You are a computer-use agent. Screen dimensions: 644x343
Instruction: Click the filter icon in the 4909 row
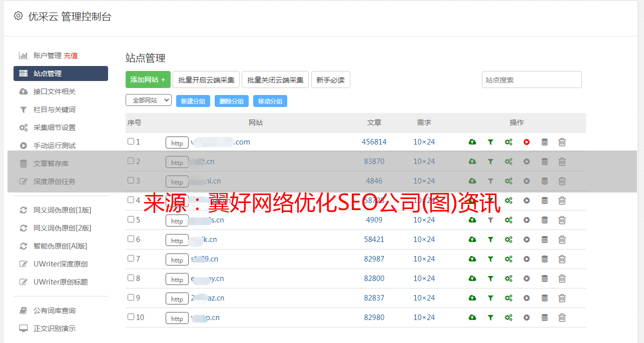click(490, 220)
